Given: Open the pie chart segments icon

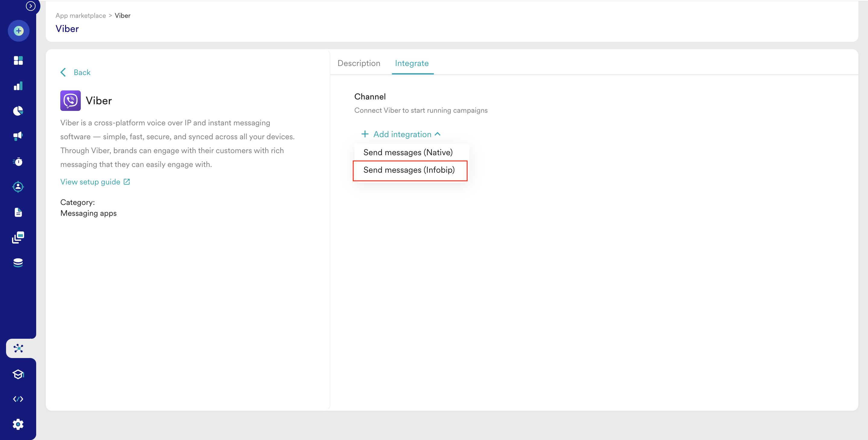Looking at the screenshot, I should pos(18,111).
